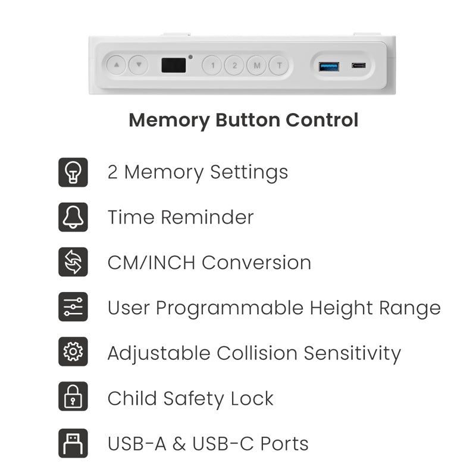Viewport: 476px width, 476px height.
Task: Click the sliders height range icon
Action: pyautogui.click(x=73, y=308)
